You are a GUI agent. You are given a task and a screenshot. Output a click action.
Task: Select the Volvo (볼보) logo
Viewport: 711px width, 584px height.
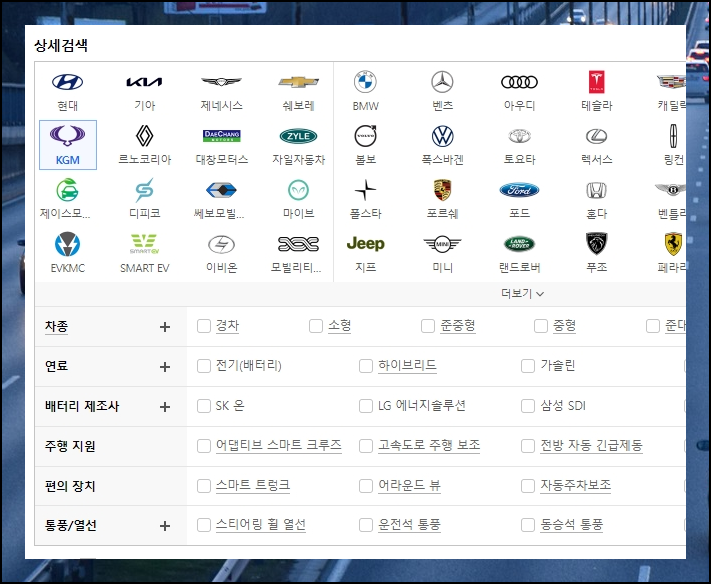pyautogui.click(x=365, y=136)
